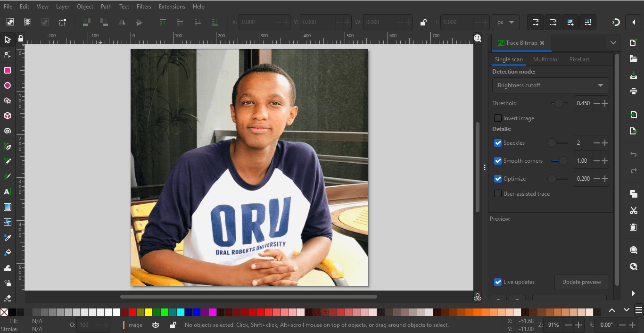Image resolution: width=644 pixels, height=333 pixels.
Task: Open the Filters menu
Action: coord(144,7)
